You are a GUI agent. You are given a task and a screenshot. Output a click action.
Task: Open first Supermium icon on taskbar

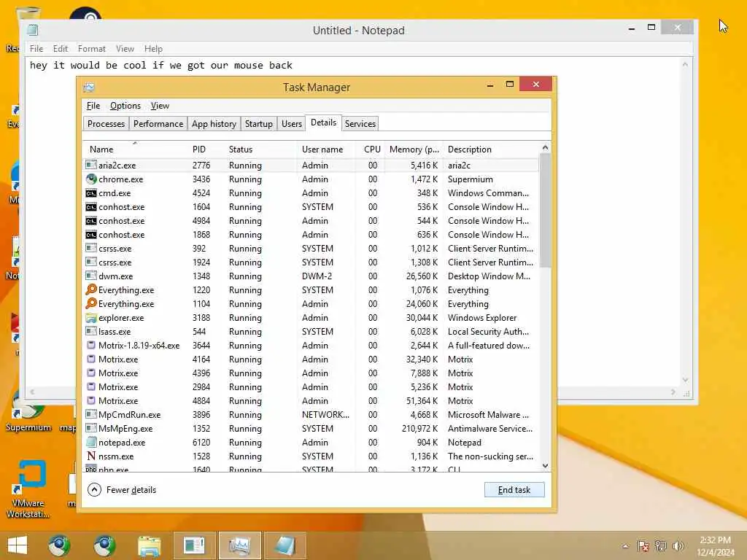pyautogui.click(x=59, y=545)
